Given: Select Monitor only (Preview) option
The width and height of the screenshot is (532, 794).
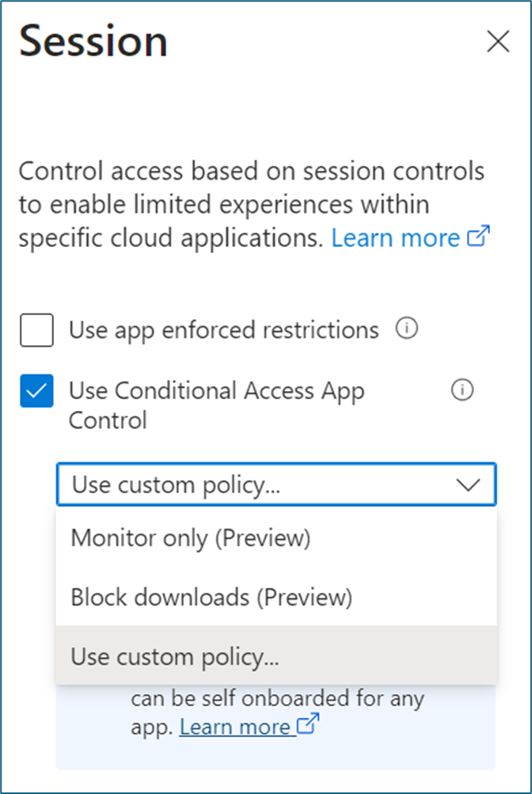Looking at the screenshot, I should pyautogui.click(x=191, y=538).
